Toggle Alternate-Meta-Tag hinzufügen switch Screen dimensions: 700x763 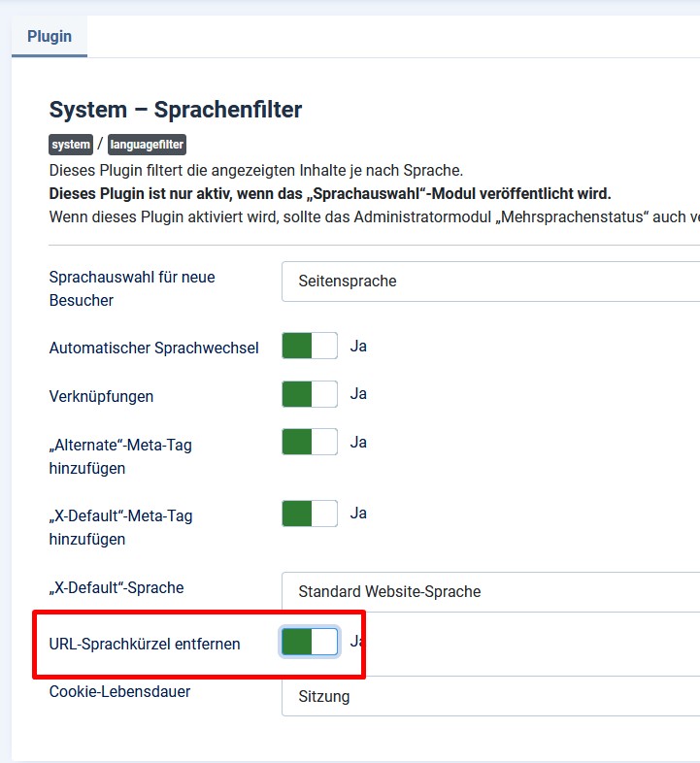310,442
